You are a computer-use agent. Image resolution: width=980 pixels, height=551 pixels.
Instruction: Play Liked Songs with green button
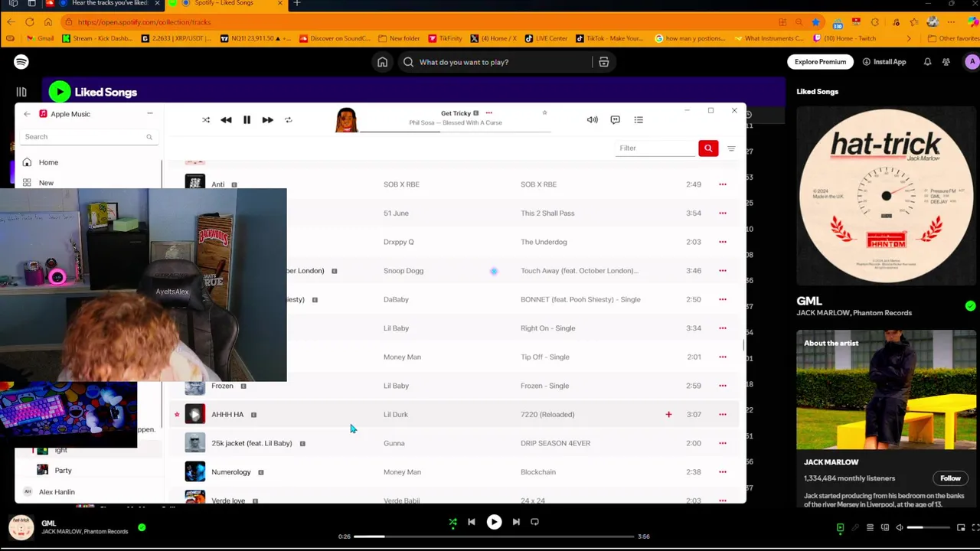click(60, 92)
